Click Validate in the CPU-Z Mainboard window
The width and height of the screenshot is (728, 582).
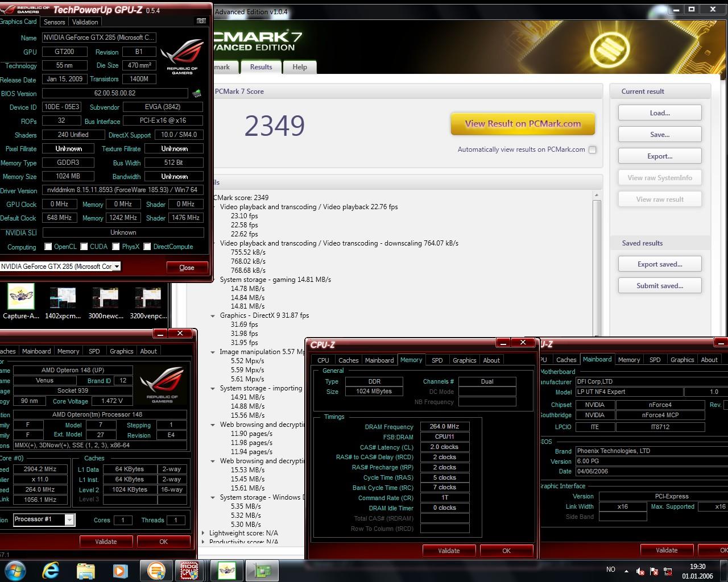(667, 550)
